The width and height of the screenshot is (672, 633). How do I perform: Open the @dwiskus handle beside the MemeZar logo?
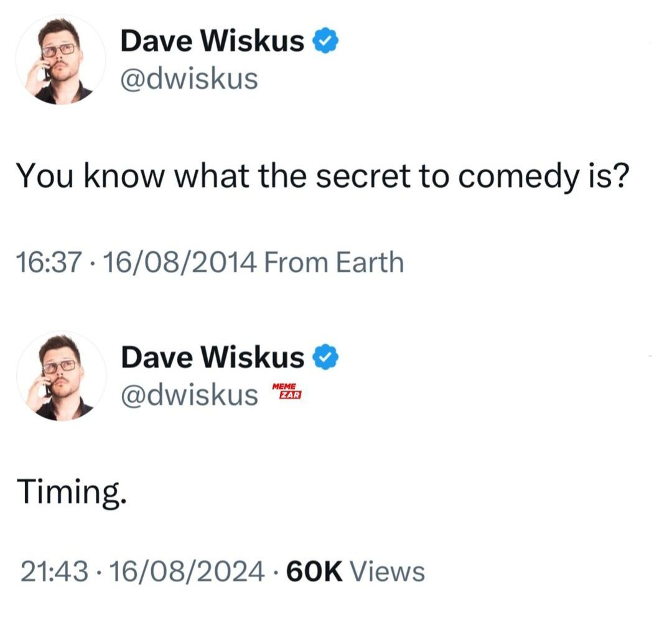click(189, 394)
